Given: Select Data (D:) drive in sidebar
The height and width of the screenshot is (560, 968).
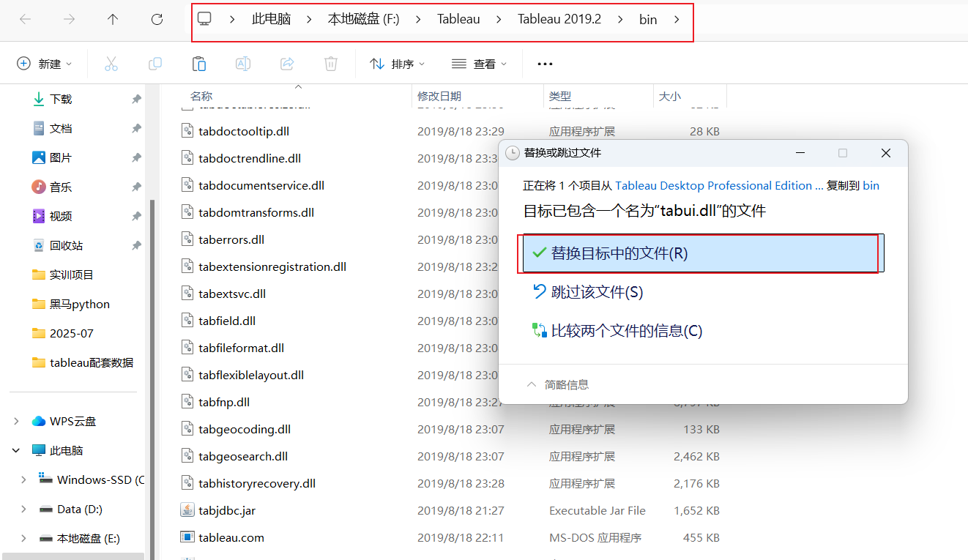Looking at the screenshot, I should pos(79,509).
